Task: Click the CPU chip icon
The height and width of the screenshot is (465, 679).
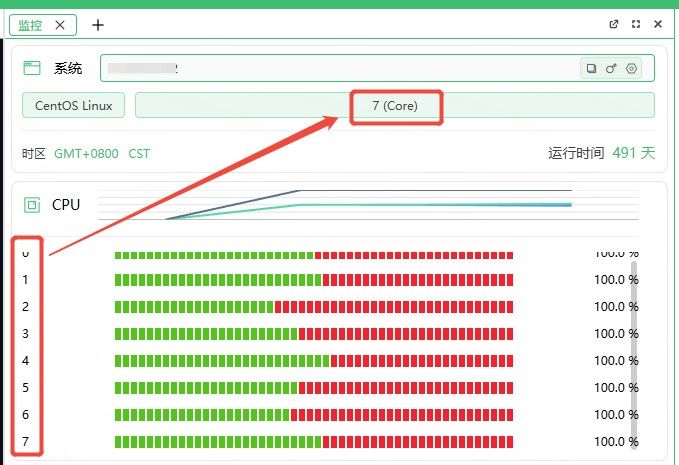Action: (32, 205)
